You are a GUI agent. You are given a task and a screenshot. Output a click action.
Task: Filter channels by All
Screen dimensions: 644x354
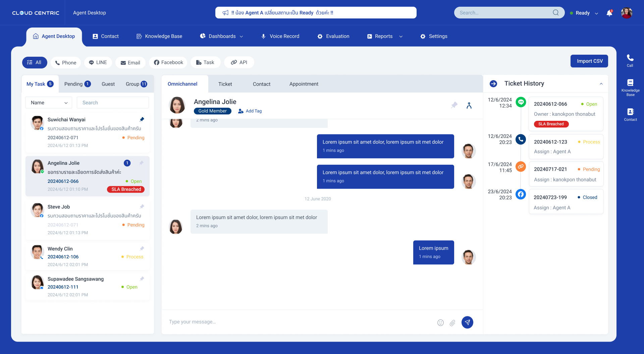(35, 62)
